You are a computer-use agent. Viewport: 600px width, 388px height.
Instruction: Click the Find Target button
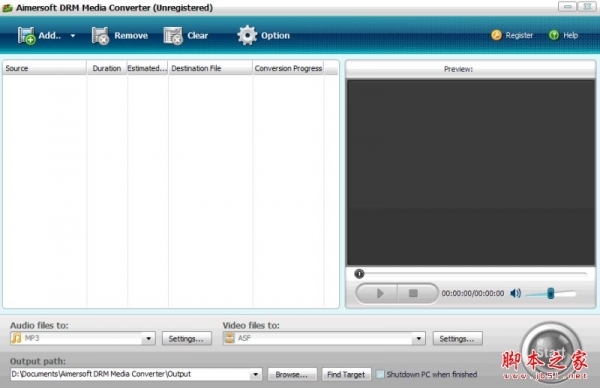point(346,374)
